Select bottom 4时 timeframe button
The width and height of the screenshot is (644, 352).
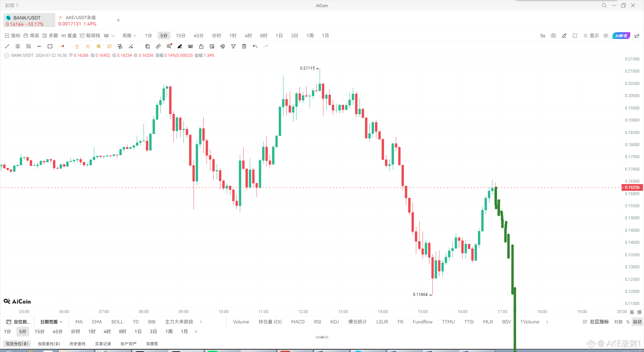[107, 332]
